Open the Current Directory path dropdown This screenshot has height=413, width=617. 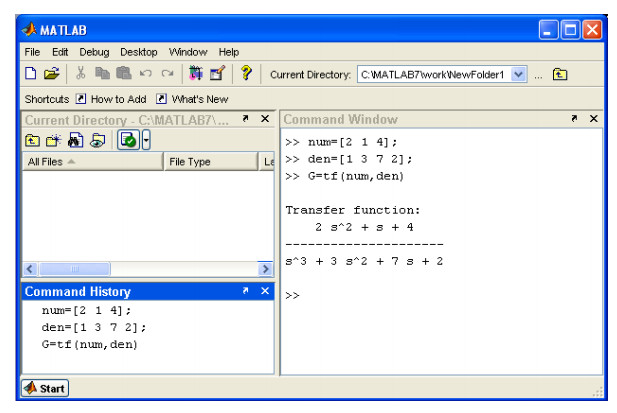518,74
